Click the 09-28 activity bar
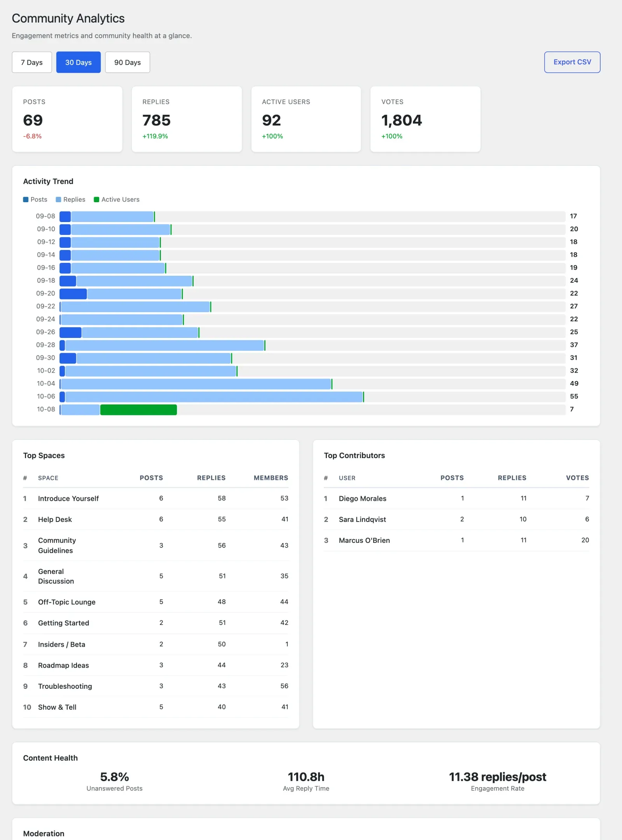 (313, 345)
